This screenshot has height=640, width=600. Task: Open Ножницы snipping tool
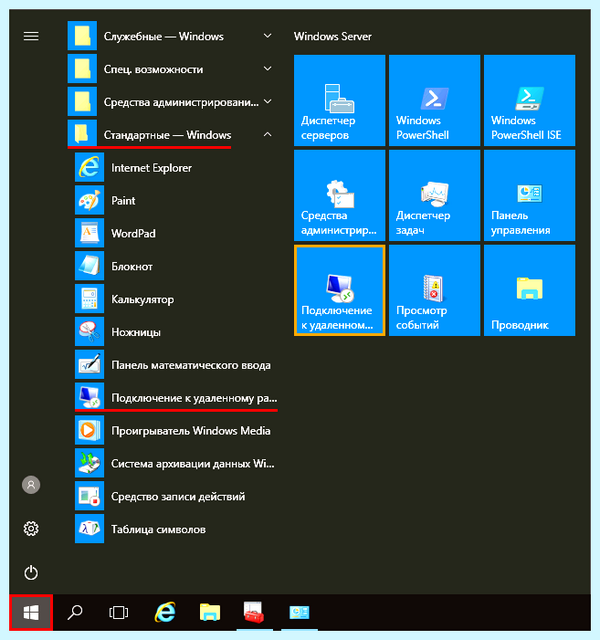click(176, 332)
